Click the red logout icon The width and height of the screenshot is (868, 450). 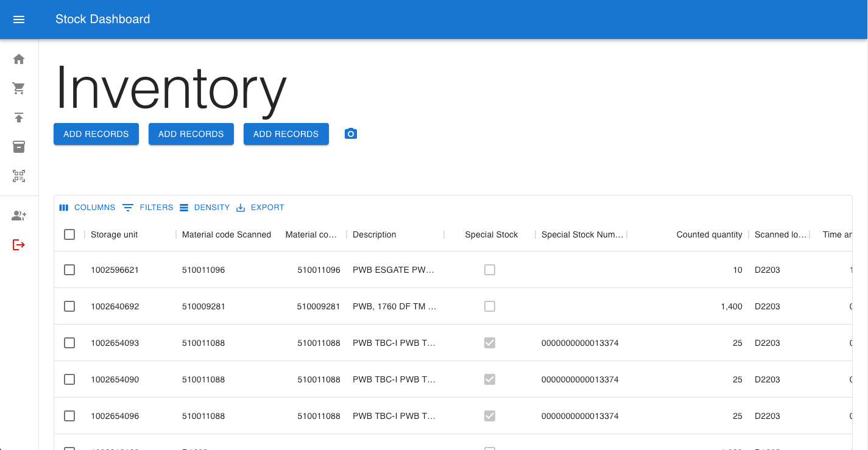(19, 245)
